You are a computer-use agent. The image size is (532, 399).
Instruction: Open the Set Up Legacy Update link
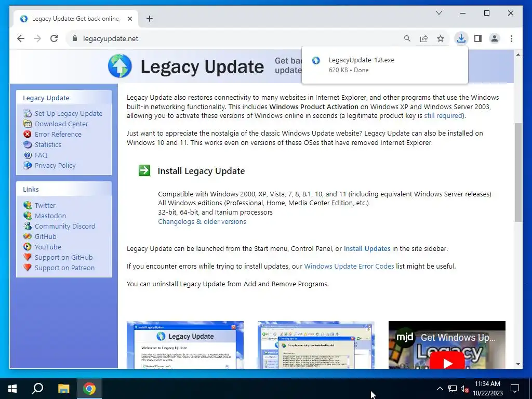point(68,114)
